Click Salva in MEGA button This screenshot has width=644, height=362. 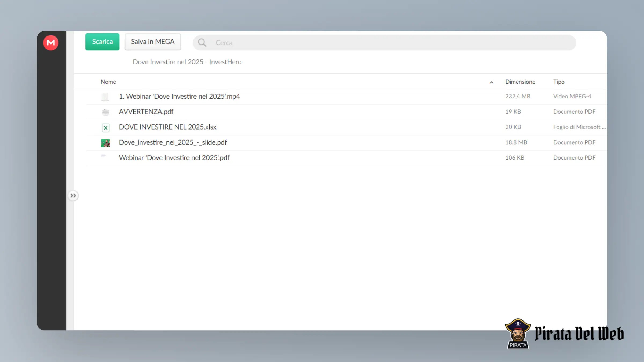pos(153,42)
